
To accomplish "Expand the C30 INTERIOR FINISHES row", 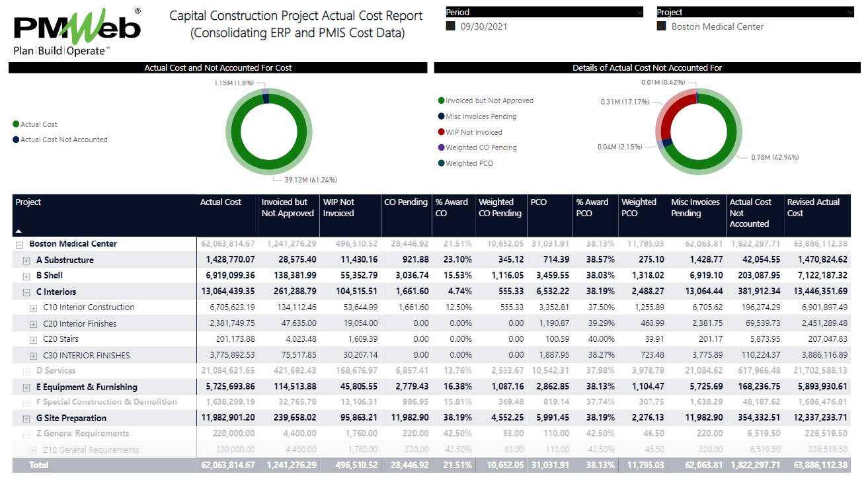I will 34,356.
